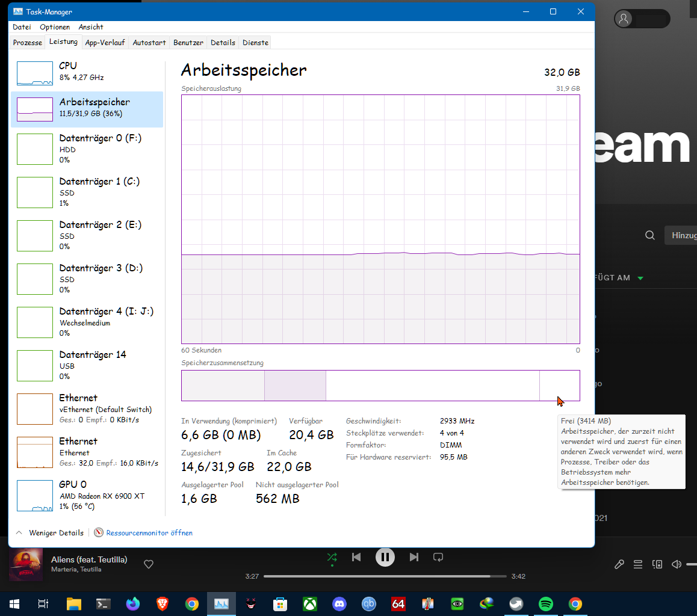Open the Terminal taskbar icon
Image resolution: width=697 pixels, height=616 pixels.
(x=103, y=604)
